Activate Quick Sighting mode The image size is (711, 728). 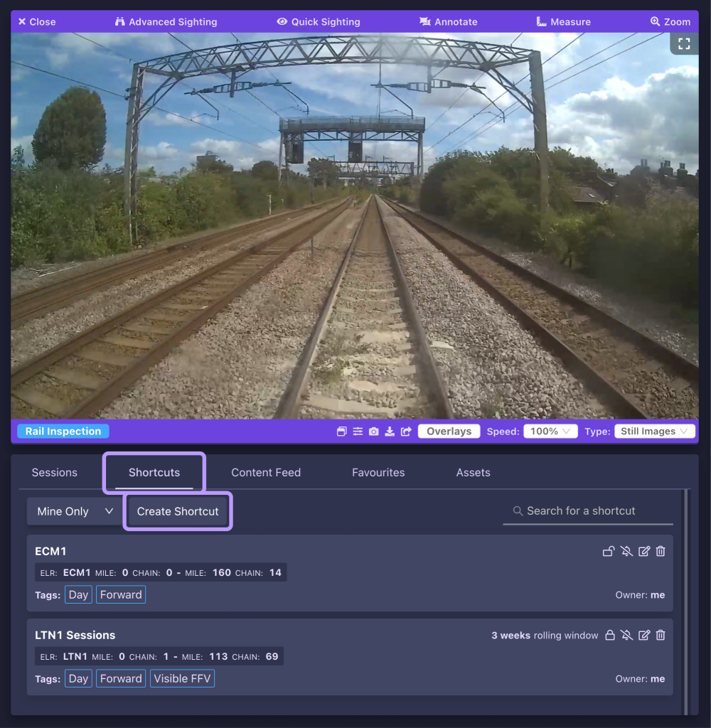pyautogui.click(x=319, y=22)
